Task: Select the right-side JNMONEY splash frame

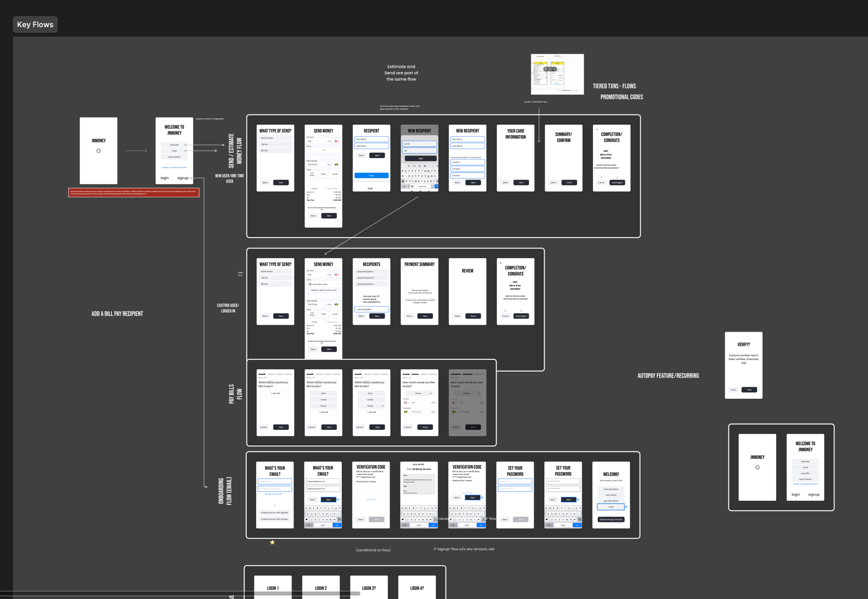Action: [757, 467]
